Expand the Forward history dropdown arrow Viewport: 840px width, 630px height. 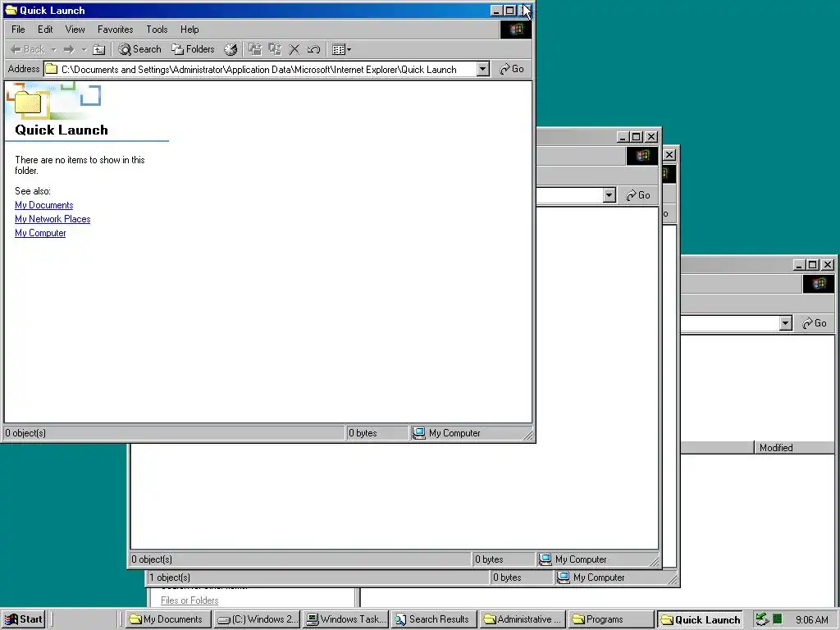(x=84, y=50)
